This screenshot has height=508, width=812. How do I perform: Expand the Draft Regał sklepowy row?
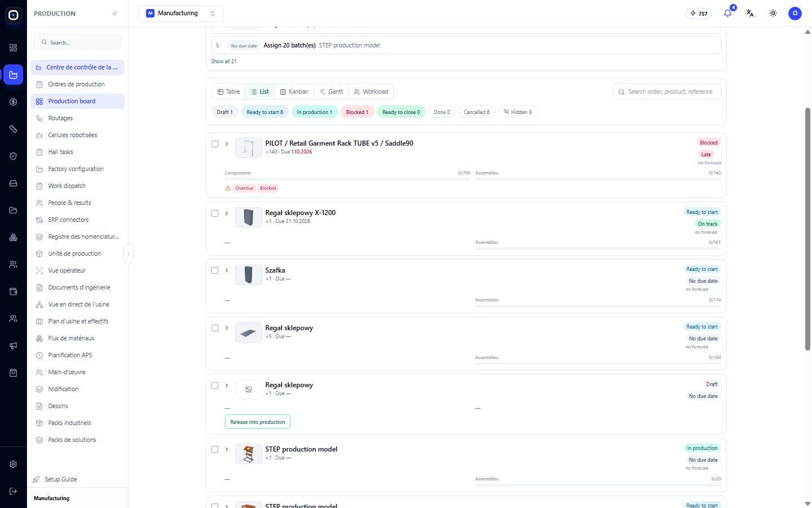227,386
